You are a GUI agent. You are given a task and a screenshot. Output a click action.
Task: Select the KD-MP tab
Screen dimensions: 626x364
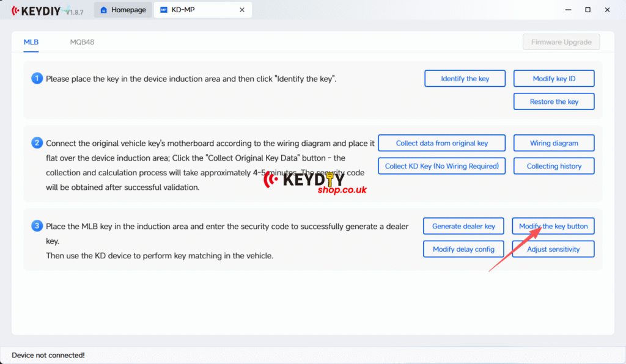(x=203, y=10)
